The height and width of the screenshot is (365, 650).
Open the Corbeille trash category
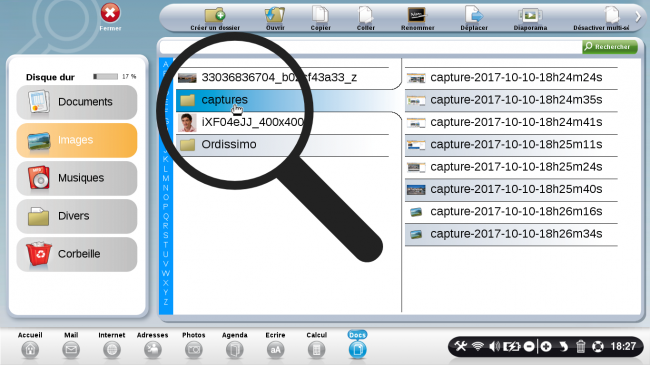pos(77,254)
